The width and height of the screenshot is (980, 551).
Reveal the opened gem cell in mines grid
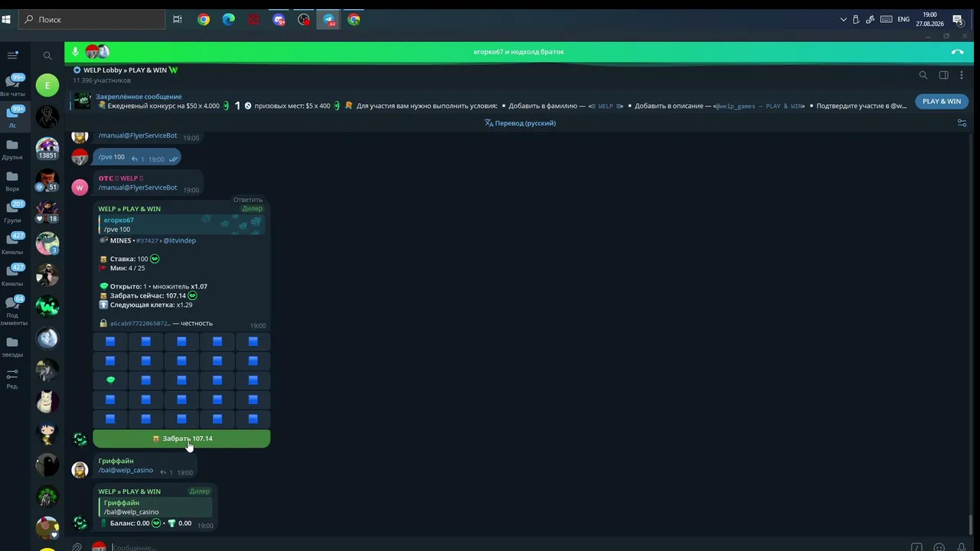point(110,380)
